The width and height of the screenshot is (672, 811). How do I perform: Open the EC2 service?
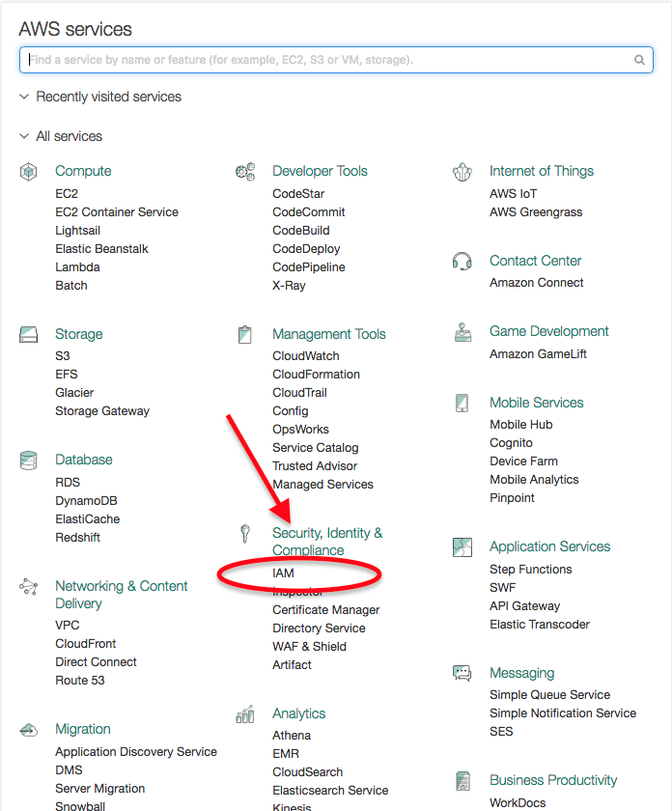[67, 194]
